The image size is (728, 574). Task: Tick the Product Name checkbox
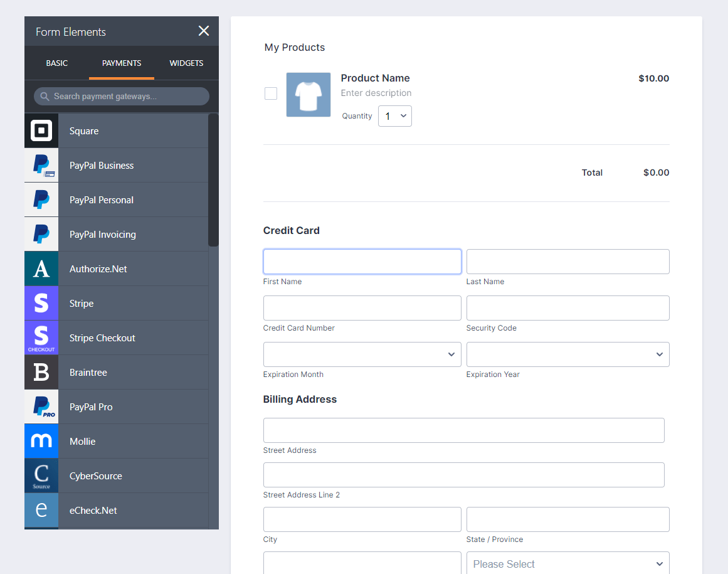tap(271, 93)
